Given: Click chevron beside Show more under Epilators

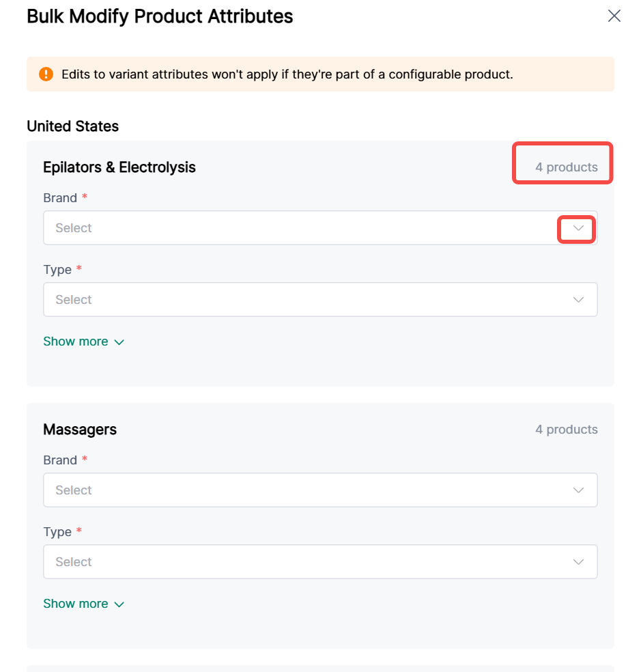Looking at the screenshot, I should 119,342.
